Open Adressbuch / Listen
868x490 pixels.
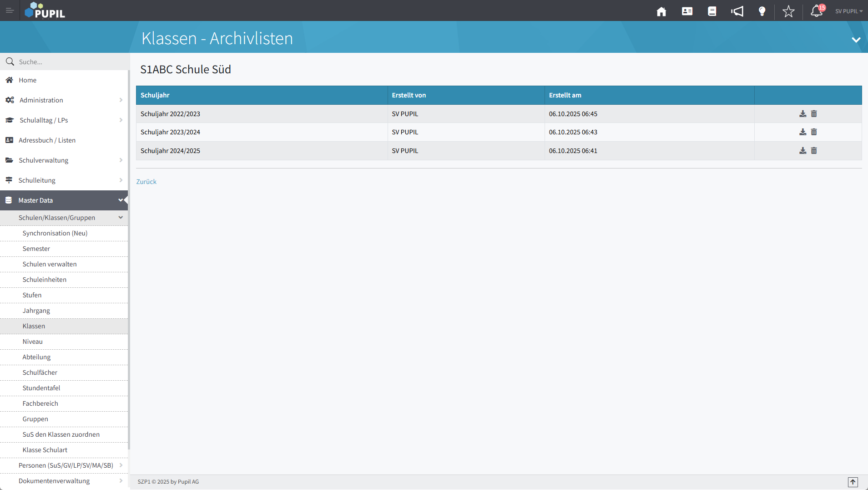pos(64,140)
